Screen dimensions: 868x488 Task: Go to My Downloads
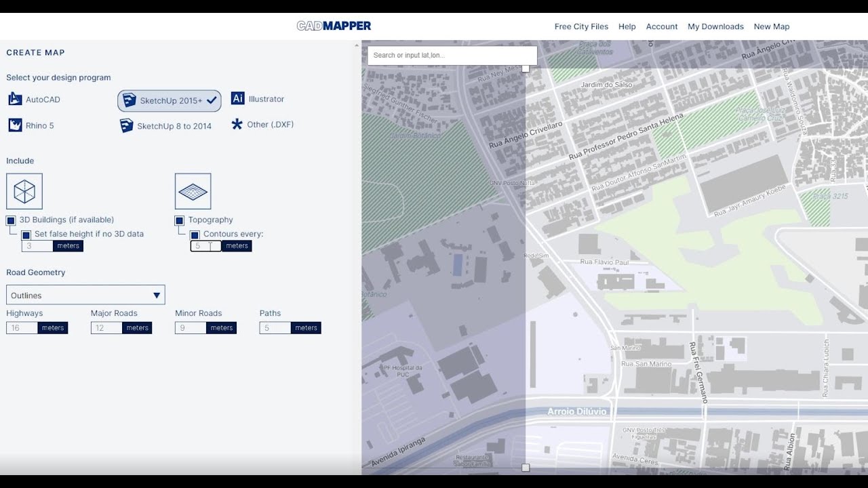tap(715, 26)
